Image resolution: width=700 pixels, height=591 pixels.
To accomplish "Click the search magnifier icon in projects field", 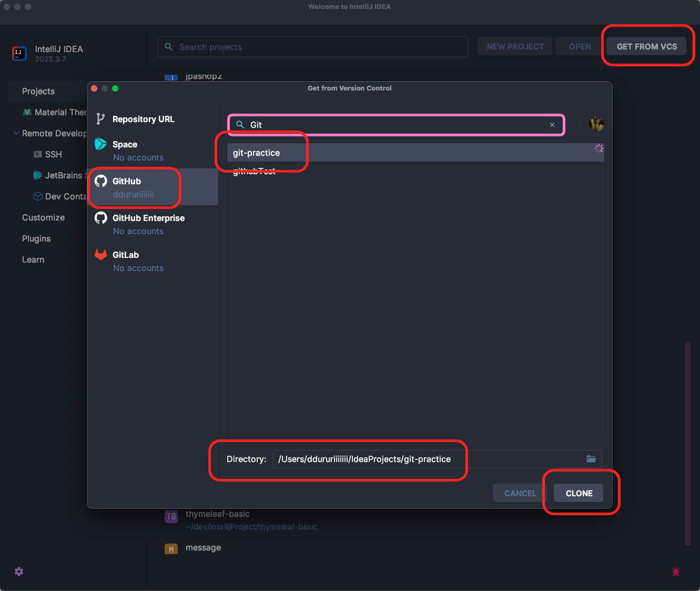I will (x=169, y=47).
